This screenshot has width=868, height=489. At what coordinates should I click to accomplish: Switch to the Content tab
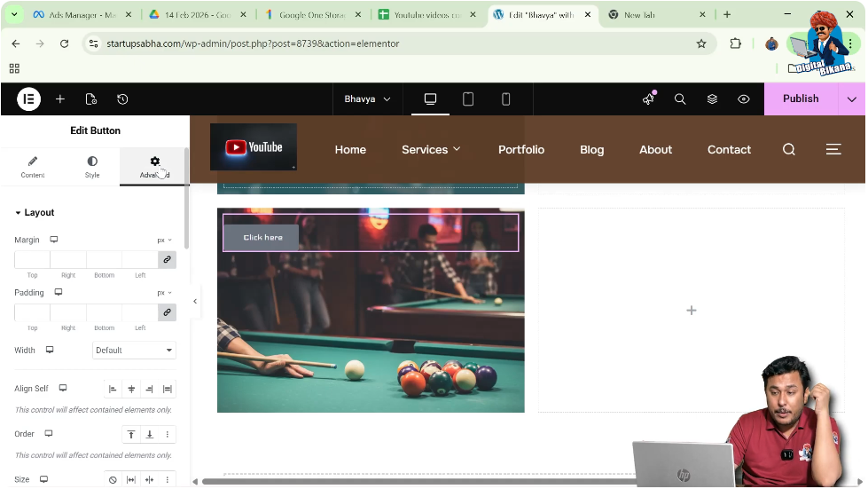click(x=33, y=167)
